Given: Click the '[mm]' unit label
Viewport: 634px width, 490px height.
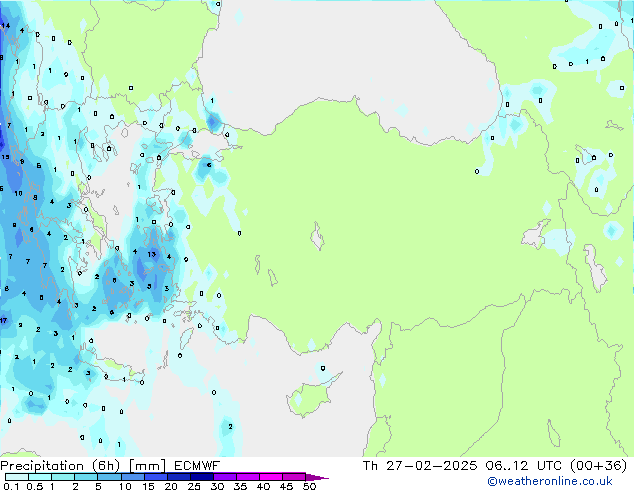Looking at the screenshot, I should [147, 466].
